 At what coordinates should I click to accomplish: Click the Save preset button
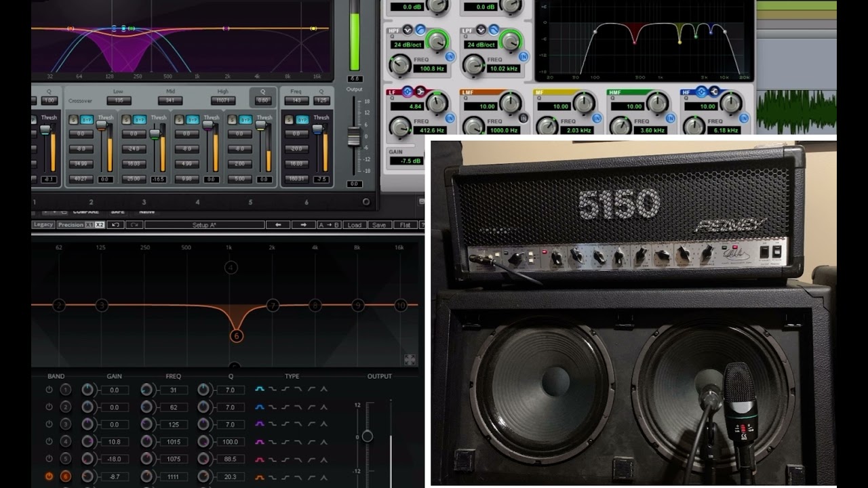pyautogui.click(x=379, y=225)
